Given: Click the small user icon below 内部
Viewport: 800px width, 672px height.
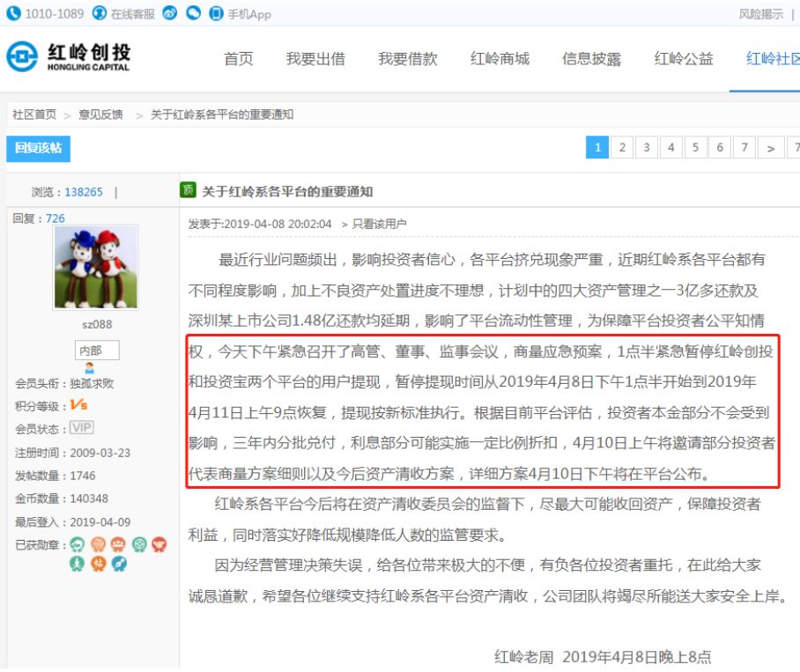Looking at the screenshot, I should (x=90, y=367).
